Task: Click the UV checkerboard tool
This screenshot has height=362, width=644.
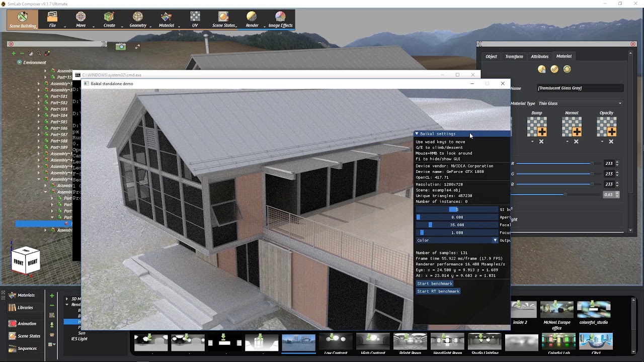Action: point(195,20)
